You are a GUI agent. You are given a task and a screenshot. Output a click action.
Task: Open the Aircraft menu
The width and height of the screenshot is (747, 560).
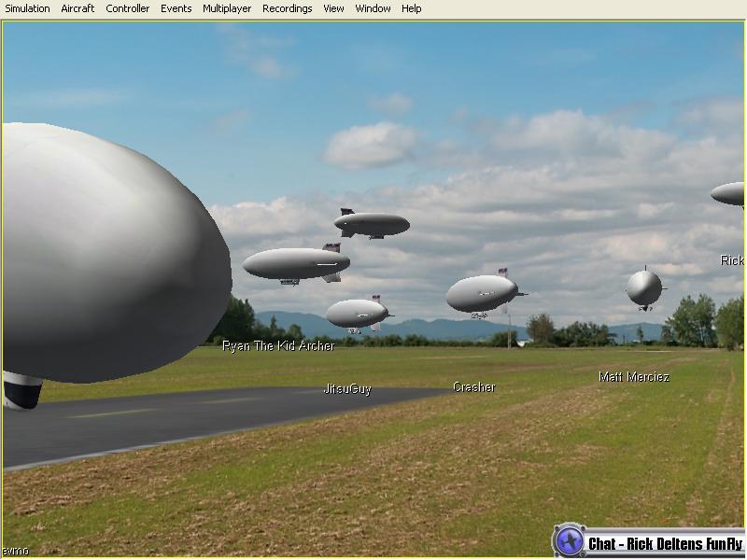(78, 8)
